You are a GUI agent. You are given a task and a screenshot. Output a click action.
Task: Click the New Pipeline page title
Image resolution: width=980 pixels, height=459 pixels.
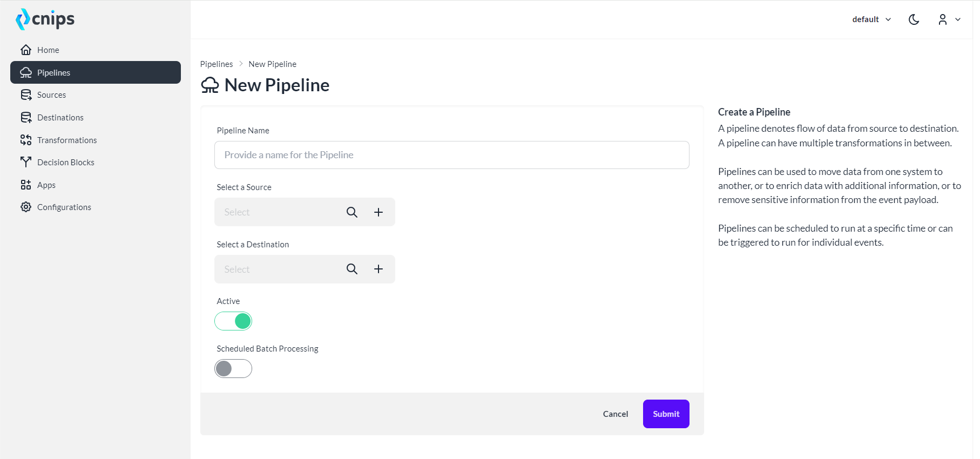coord(277,85)
